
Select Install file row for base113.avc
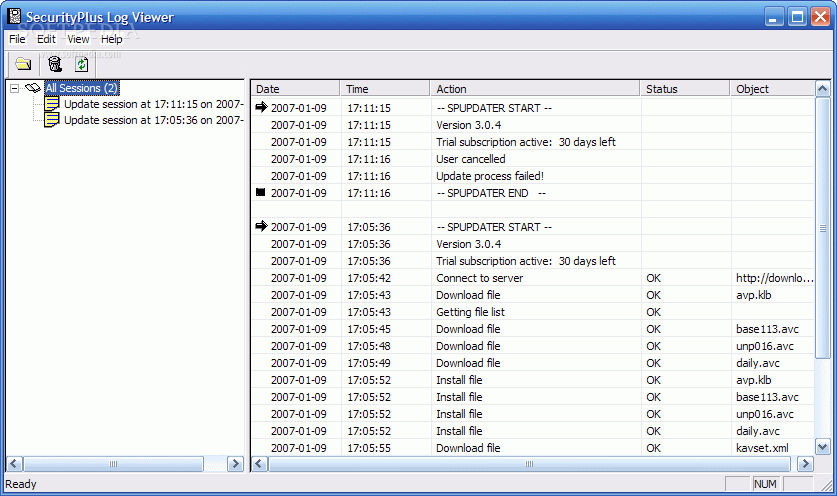pos(533,397)
